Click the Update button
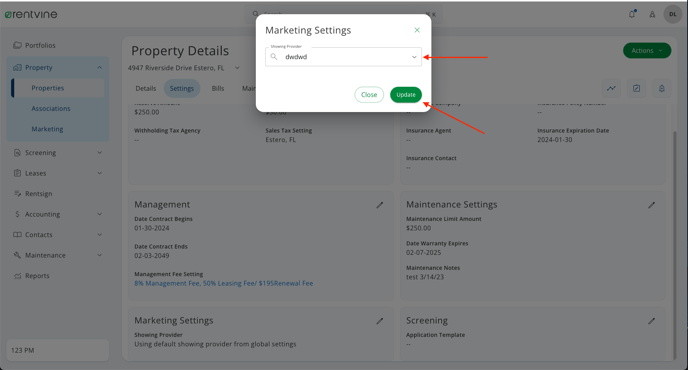Viewport: 688px width, 370px height. 406,95
